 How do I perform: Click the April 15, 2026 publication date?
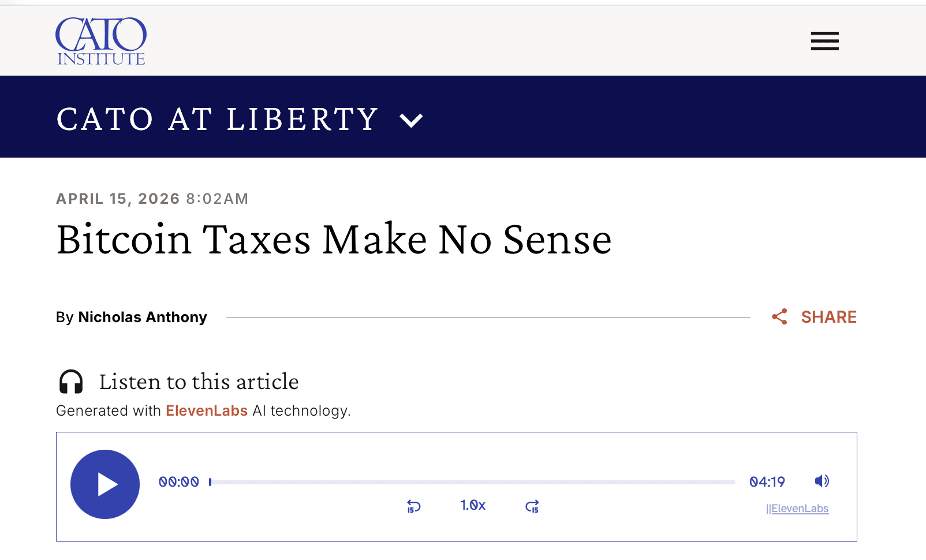[118, 199]
